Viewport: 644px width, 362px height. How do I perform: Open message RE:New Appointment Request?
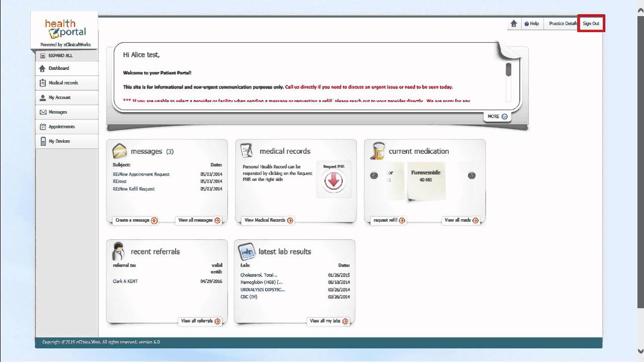pyautogui.click(x=141, y=174)
